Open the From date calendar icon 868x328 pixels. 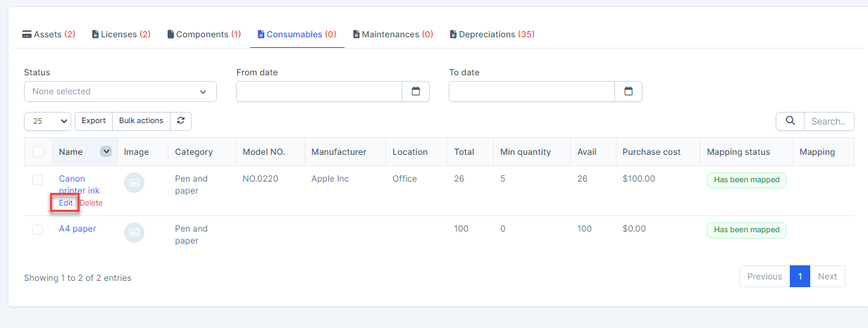[416, 92]
